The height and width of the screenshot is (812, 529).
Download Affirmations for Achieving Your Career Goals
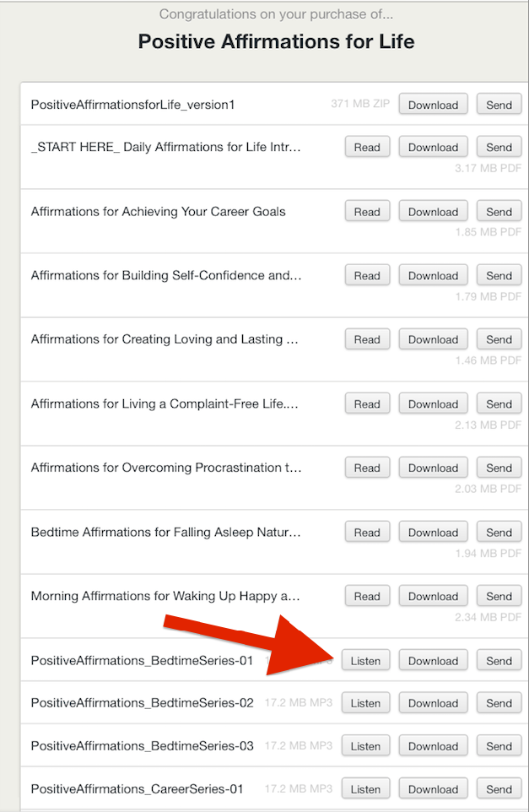point(434,212)
